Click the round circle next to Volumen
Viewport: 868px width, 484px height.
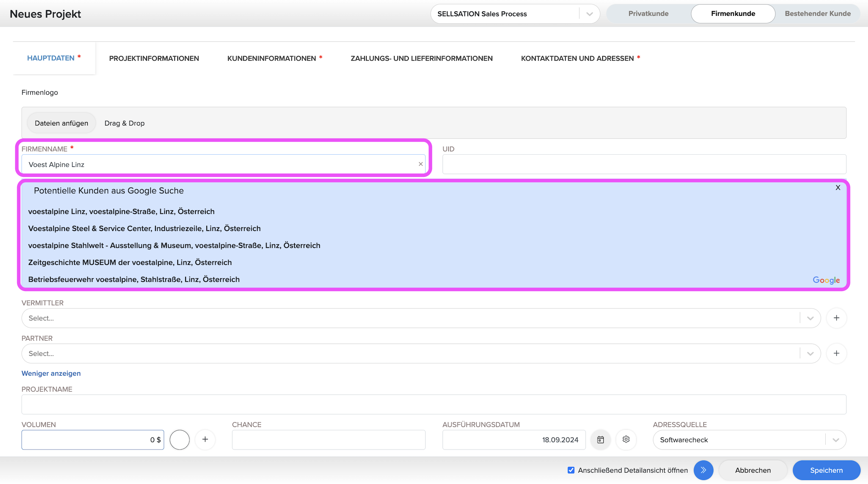coord(180,440)
